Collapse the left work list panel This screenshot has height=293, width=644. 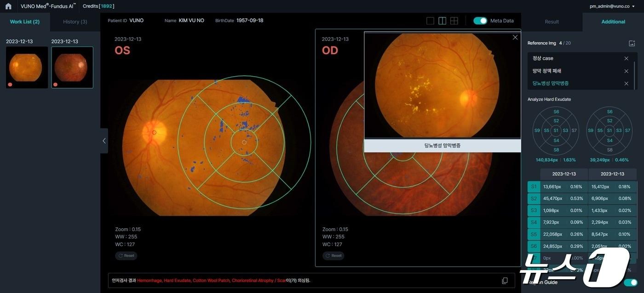[104, 141]
